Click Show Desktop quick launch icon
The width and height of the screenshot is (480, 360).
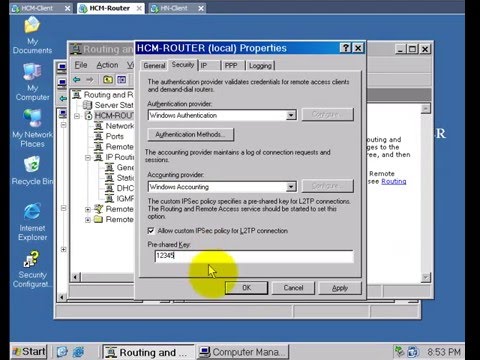click(x=62, y=352)
